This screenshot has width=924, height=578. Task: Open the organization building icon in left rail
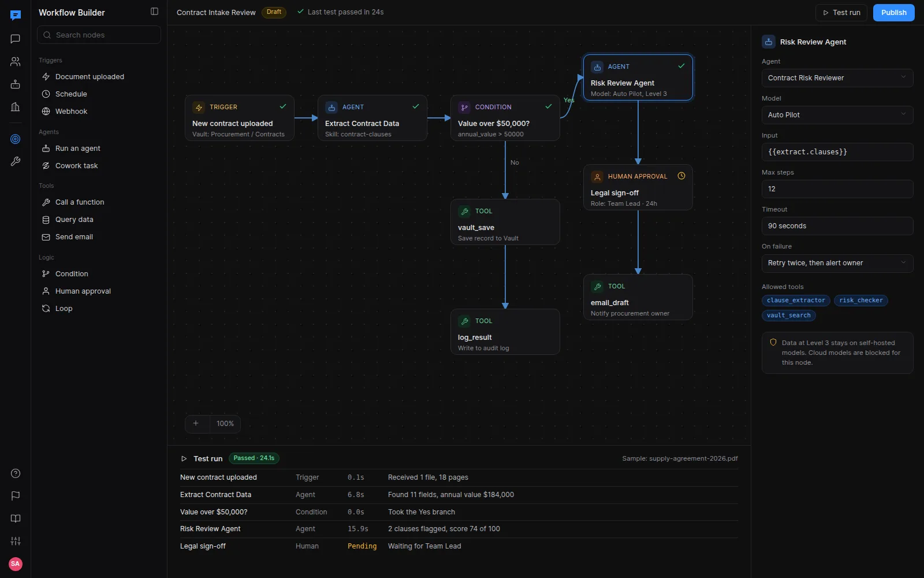point(16,107)
